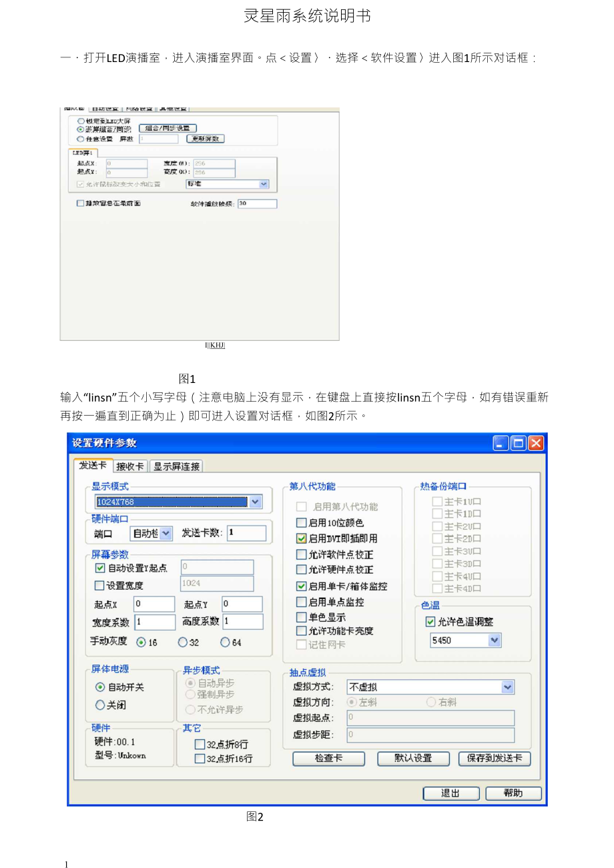Click the 发送卡数 input field
This screenshot has width=614, height=868.
coord(246,533)
